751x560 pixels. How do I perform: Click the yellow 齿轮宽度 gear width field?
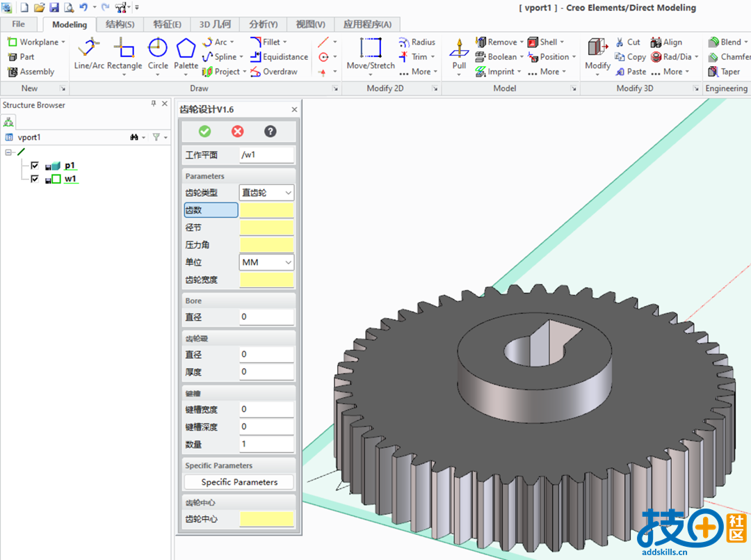tap(266, 280)
